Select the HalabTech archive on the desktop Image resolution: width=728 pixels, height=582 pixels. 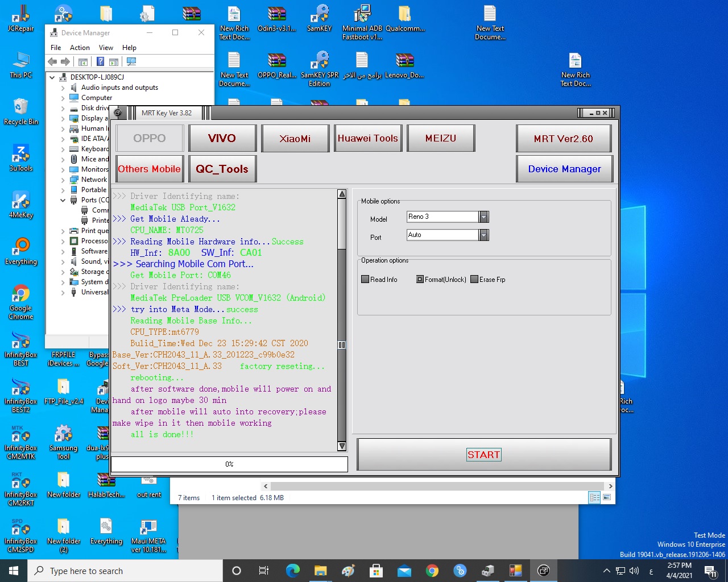106,484
